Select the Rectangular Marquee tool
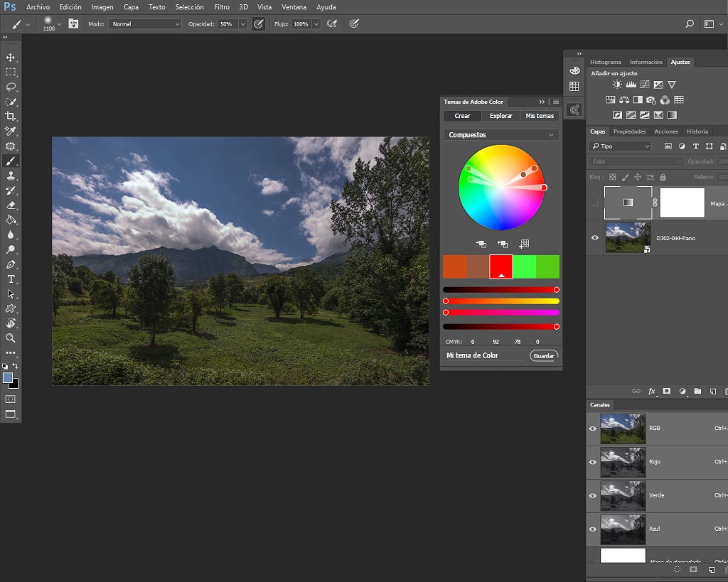 pos(10,72)
